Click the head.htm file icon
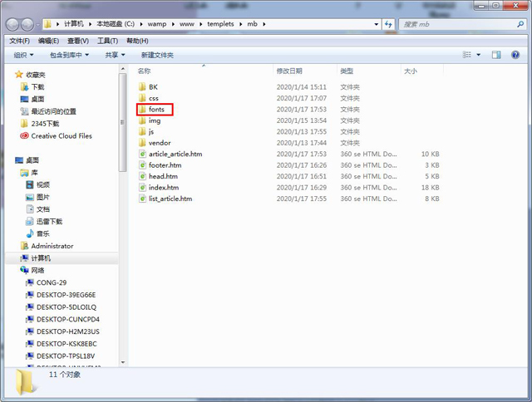 [x=142, y=176]
